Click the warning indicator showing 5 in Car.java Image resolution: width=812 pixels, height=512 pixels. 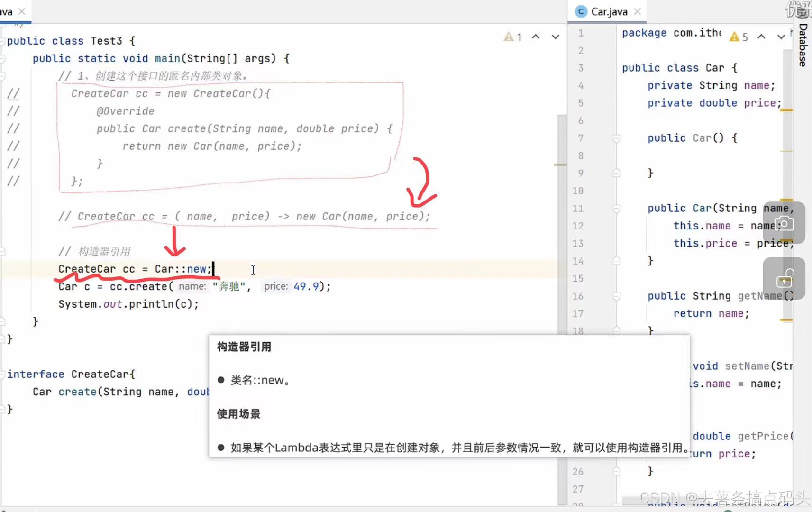[x=739, y=37]
